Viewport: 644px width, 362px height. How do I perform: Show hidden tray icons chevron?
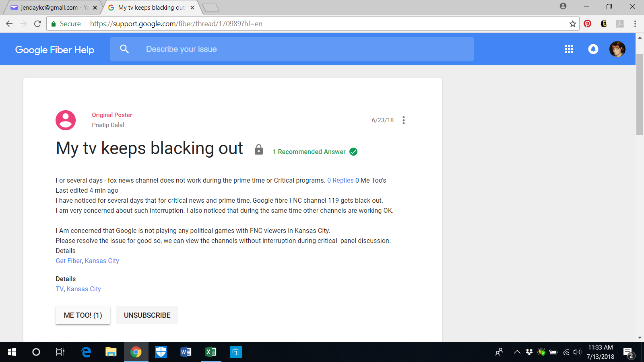pos(517,352)
